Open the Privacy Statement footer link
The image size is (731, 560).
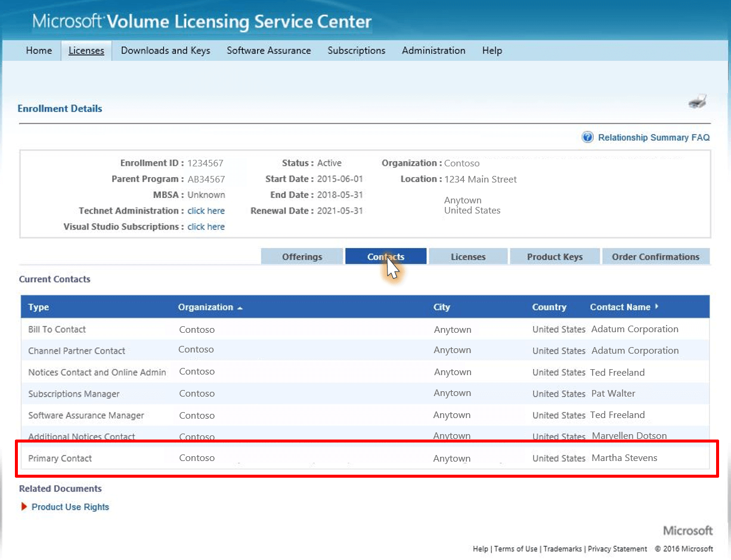(617, 549)
